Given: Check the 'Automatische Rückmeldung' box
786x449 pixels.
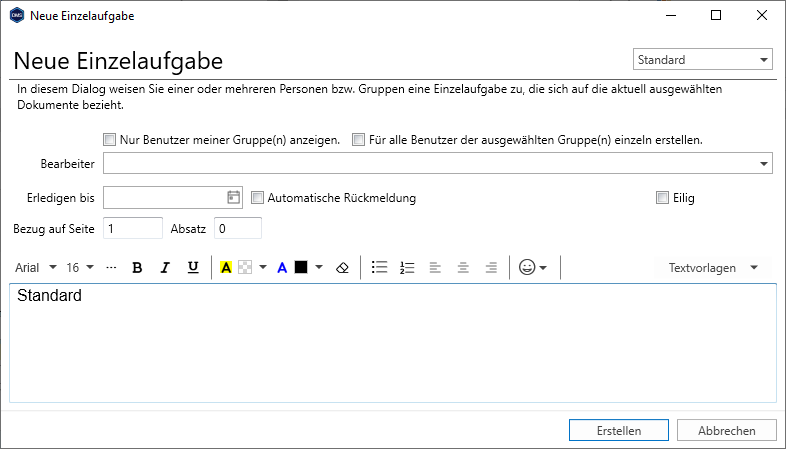Looking at the screenshot, I should click(257, 198).
